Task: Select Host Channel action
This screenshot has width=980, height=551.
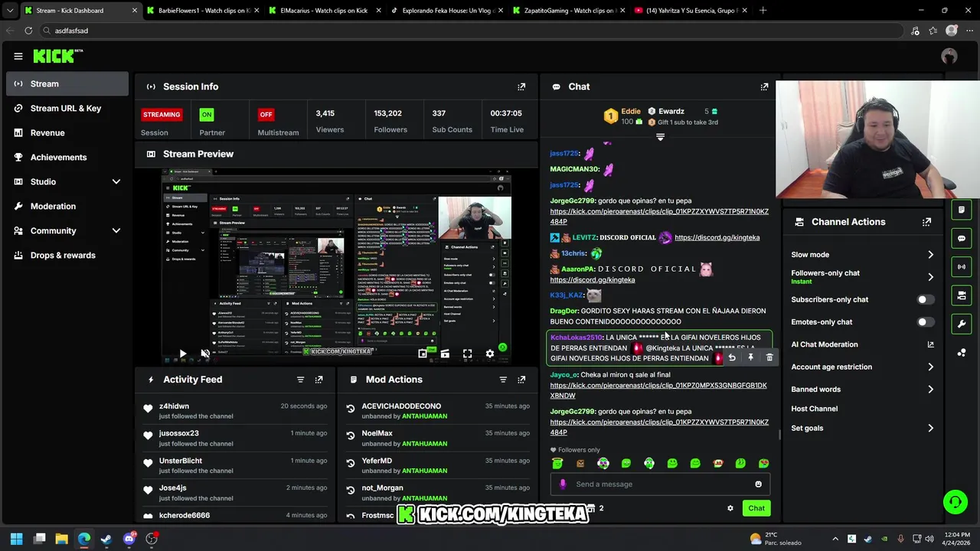Action: 815,409
